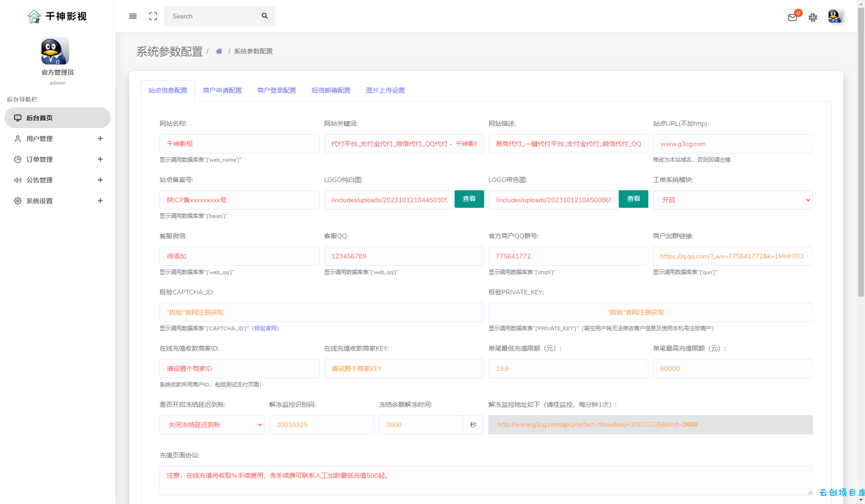Click 查看 button for LOGO纯白图
The image size is (865, 504).
(x=469, y=199)
